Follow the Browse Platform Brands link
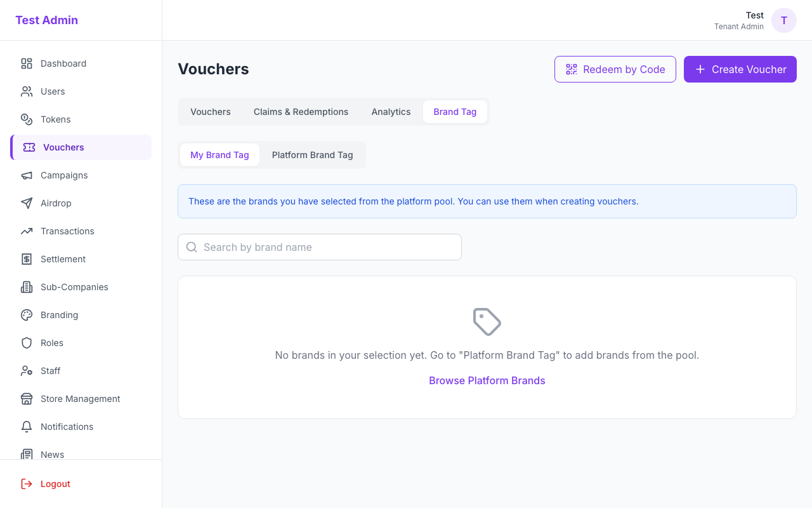812x508 pixels. [x=487, y=380]
